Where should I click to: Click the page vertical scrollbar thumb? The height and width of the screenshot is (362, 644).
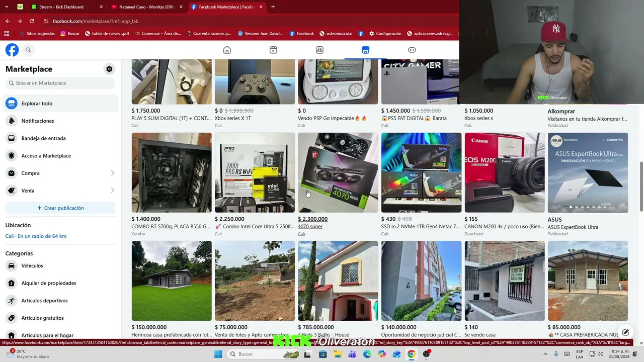pyautogui.click(x=641, y=187)
